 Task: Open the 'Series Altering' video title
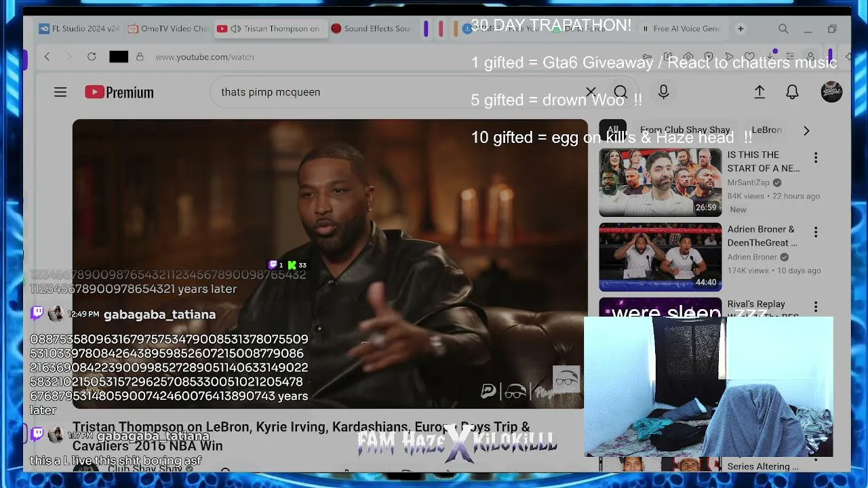[x=763, y=466]
